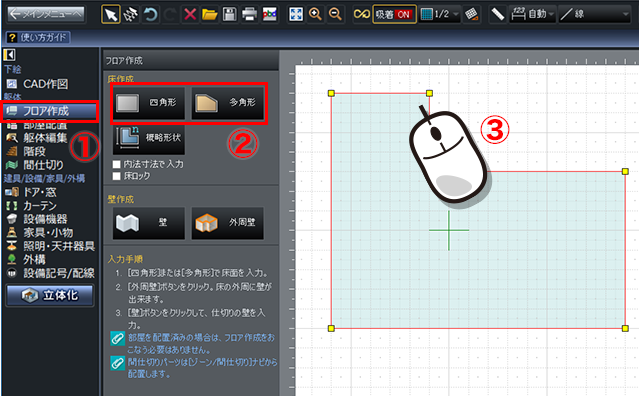This screenshot has height=396, width=640.
Task: Click the top-left yellow floor handle
Action: (x=331, y=93)
